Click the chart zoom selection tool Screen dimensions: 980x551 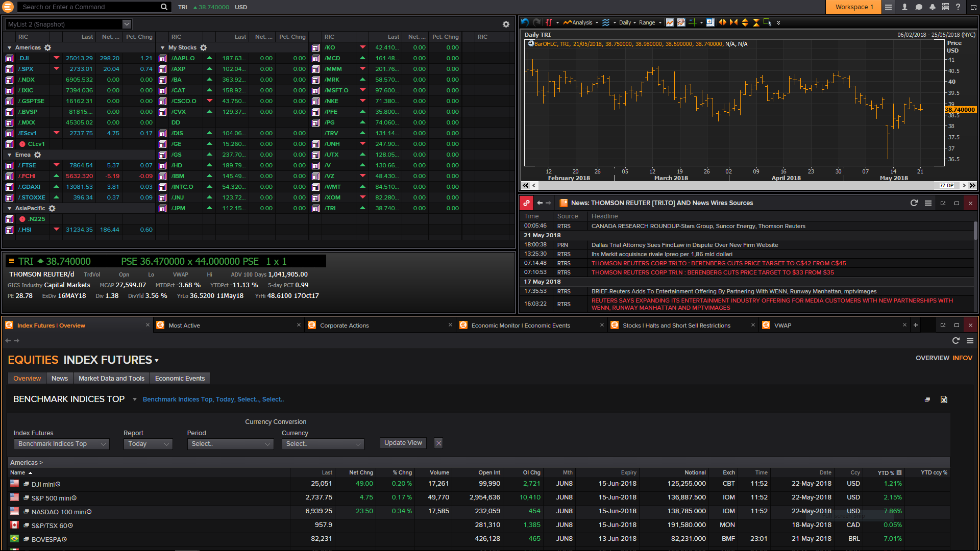(767, 22)
